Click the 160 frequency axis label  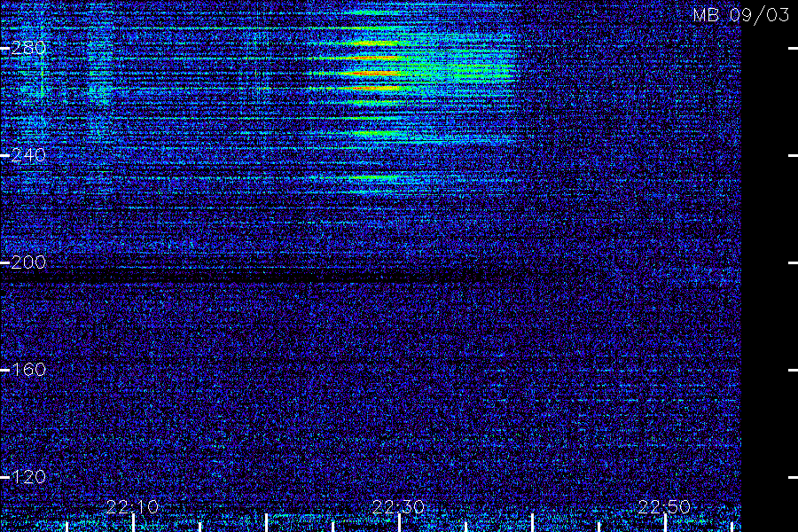(x=28, y=369)
